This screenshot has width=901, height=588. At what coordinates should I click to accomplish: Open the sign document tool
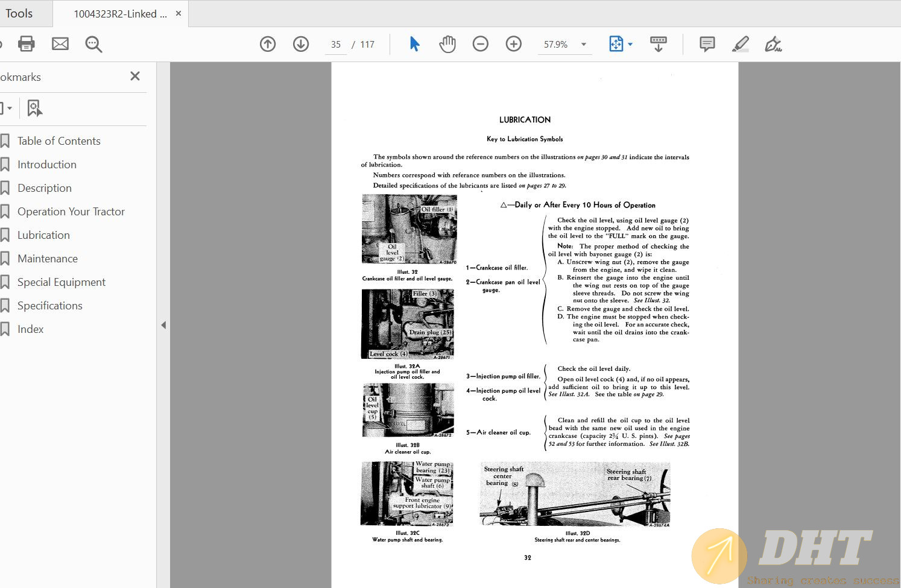click(773, 44)
